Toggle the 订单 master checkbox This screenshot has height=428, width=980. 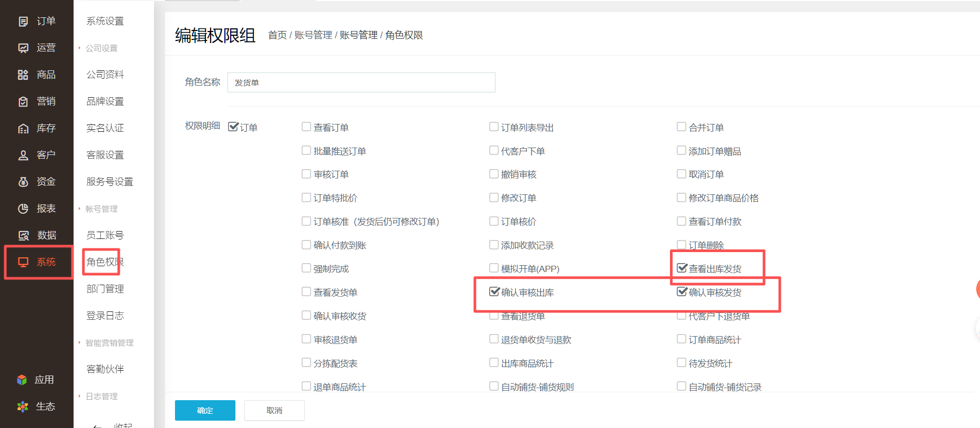coord(233,127)
